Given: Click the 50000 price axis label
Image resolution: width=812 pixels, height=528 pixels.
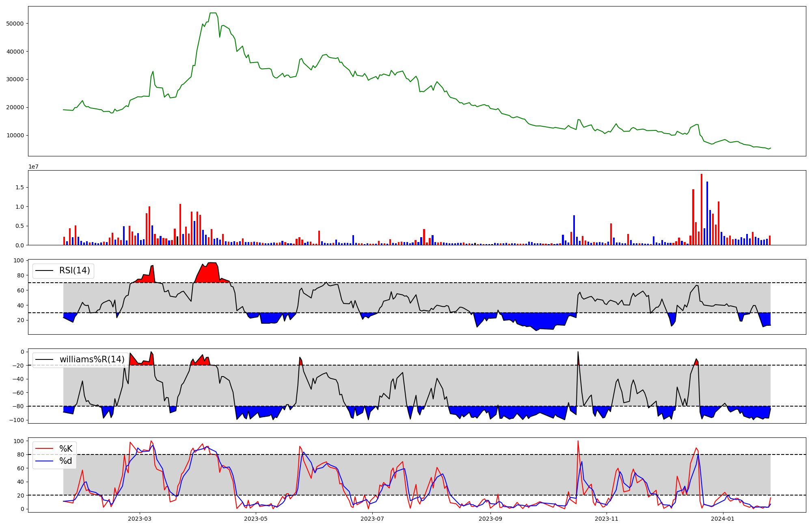Looking at the screenshot, I should (15, 24).
